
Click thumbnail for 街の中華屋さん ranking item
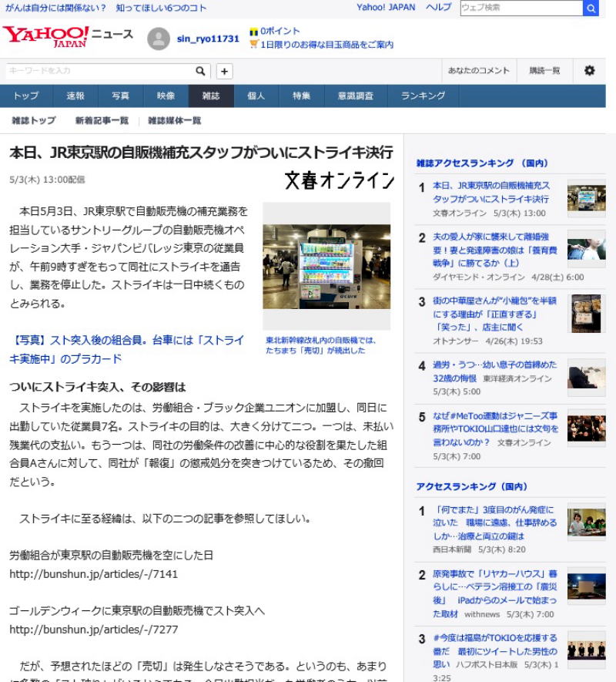point(587,314)
